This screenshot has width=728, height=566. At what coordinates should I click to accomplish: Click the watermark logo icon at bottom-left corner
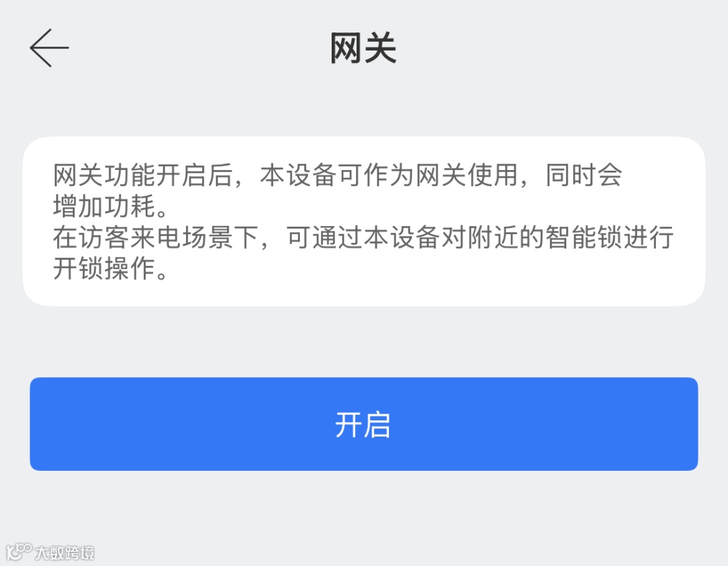click(19, 552)
